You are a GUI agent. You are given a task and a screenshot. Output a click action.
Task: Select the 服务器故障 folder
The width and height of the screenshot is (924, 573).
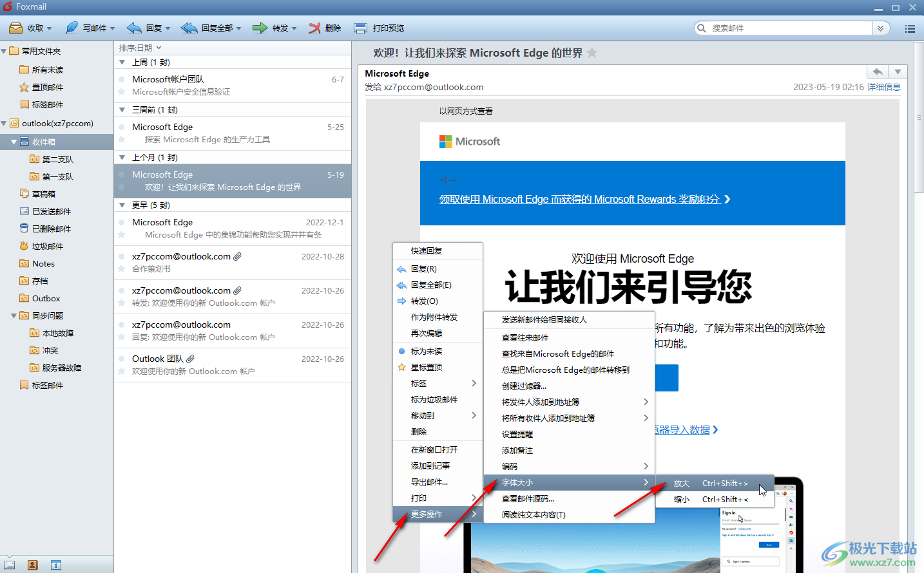coord(62,368)
